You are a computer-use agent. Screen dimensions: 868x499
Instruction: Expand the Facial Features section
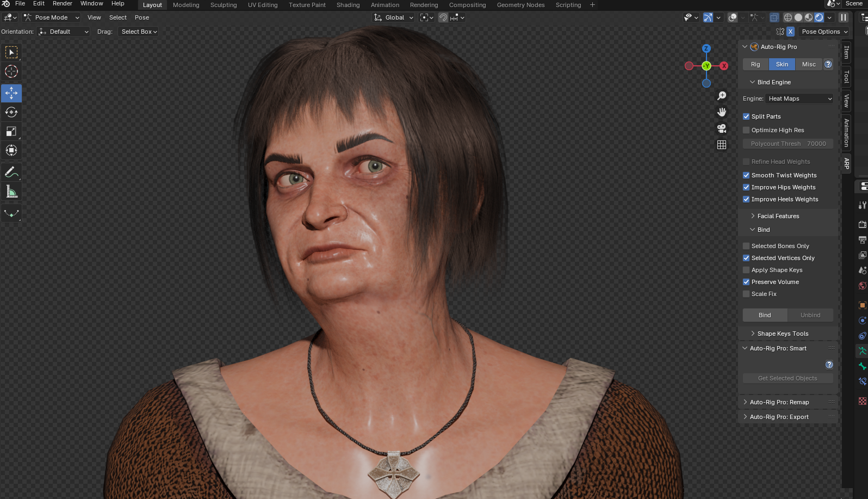click(x=778, y=216)
